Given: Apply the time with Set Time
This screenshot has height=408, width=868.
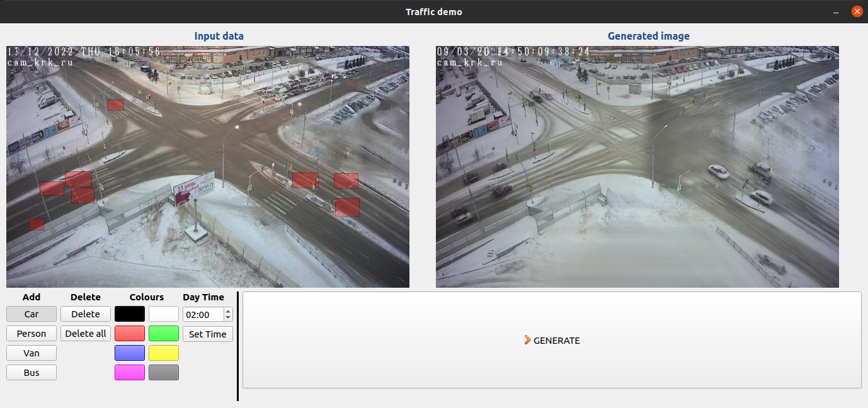Looking at the screenshot, I should (x=207, y=334).
